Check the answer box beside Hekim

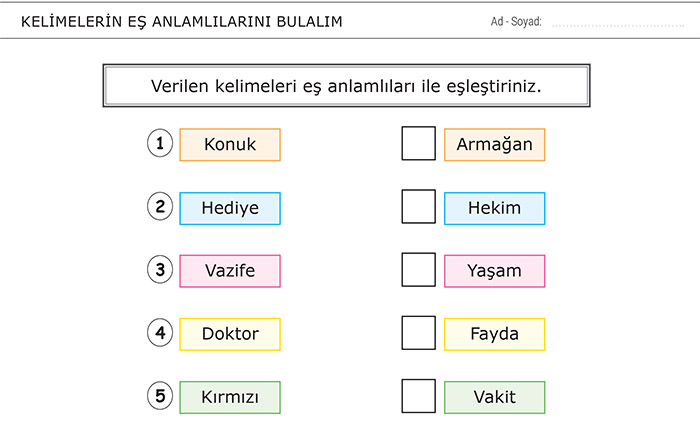click(418, 206)
